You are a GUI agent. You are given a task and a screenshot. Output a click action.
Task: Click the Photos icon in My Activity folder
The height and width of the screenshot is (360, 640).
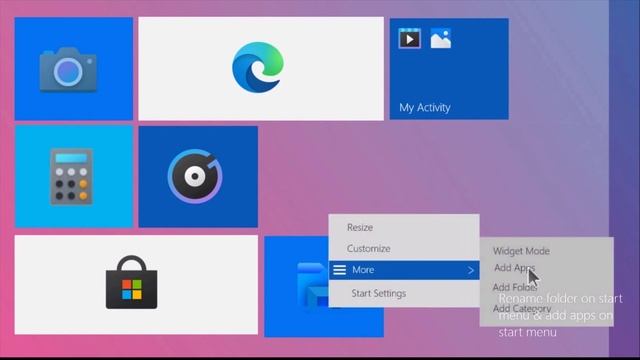441,39
